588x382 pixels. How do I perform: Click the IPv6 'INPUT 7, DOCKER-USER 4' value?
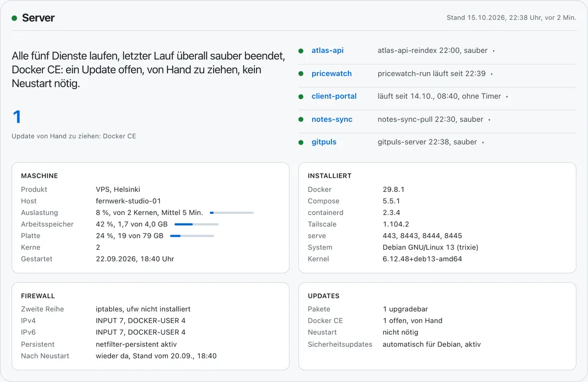pyautogui.click(x=140, y=332)
